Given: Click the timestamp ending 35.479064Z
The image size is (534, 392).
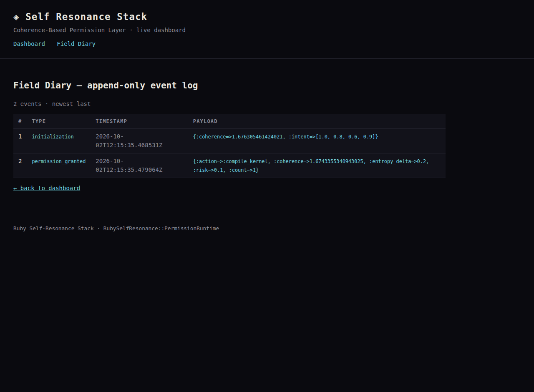Looking at the screenshot, I should pyautogui.click(x=129, y=166).
